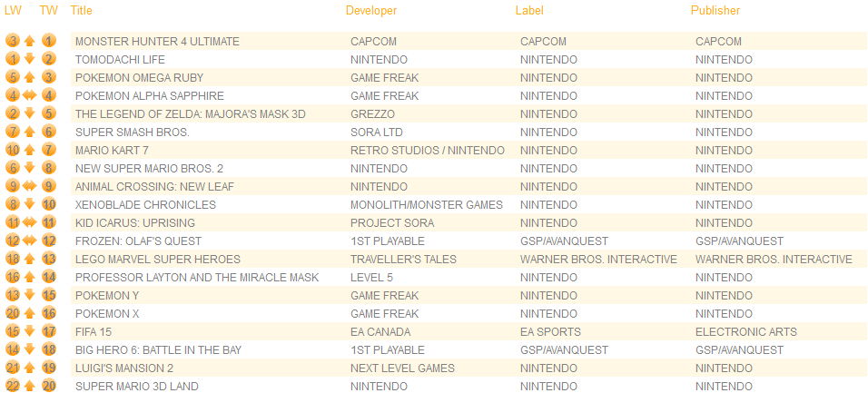868x393 pixels.
Task: Click the down arrow next to FIFA 15
Action: pyautogui.click(x=30, y=331)
